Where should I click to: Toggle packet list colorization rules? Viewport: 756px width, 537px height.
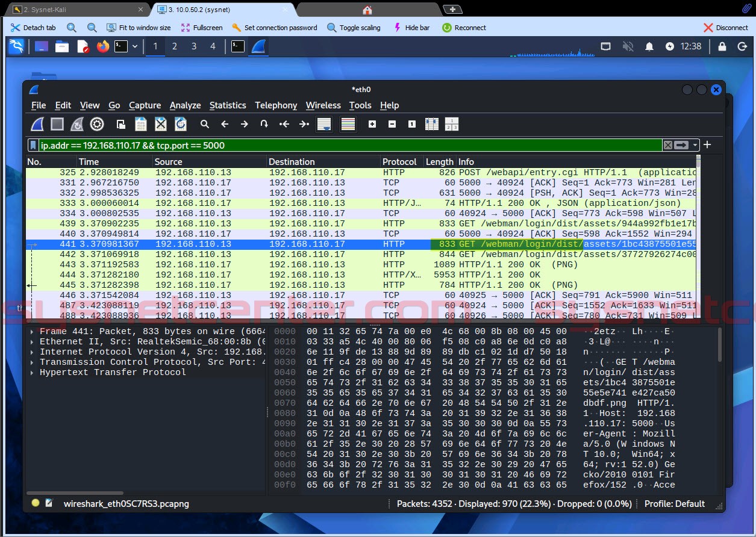[348, 124]
